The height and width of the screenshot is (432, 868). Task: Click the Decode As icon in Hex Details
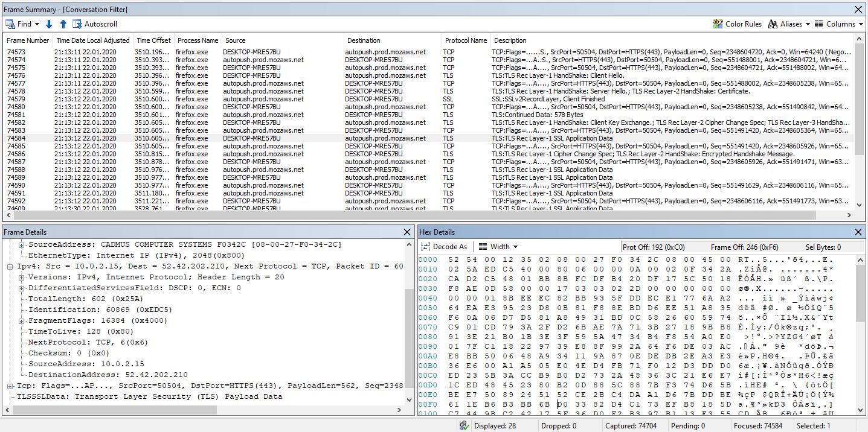[425, 247]
